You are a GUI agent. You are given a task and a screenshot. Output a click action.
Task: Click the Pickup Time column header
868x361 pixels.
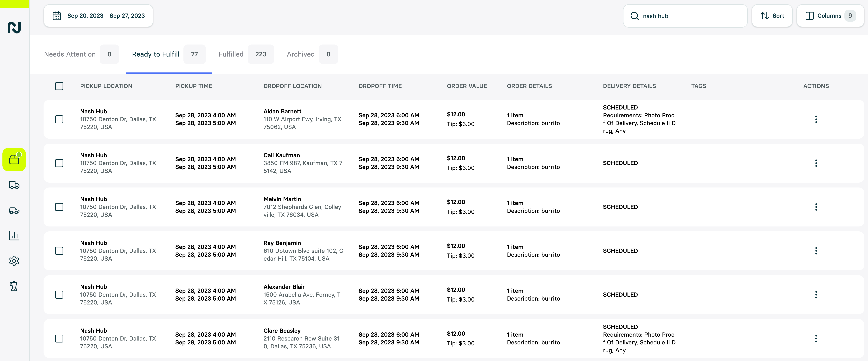[x=194, y=86]
